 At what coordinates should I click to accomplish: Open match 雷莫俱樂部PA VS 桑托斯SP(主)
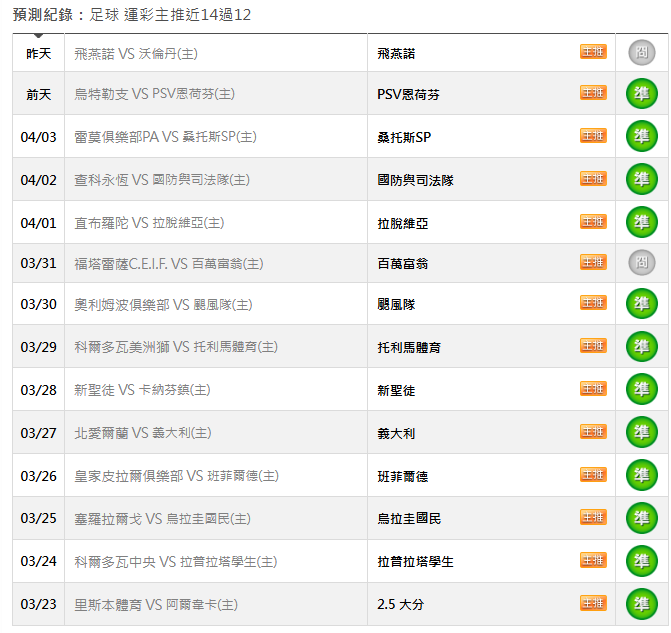click(165, 137)
